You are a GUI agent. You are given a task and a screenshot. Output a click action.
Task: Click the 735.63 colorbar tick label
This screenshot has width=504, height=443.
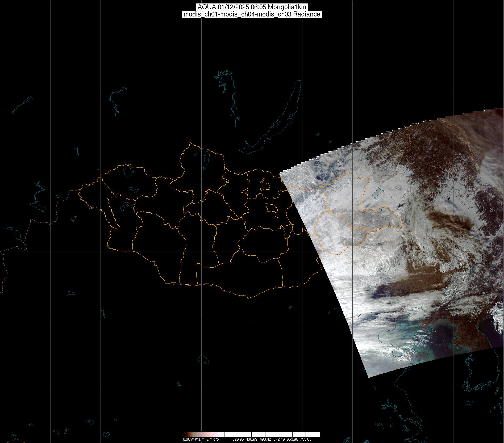[x=306, y=439]
